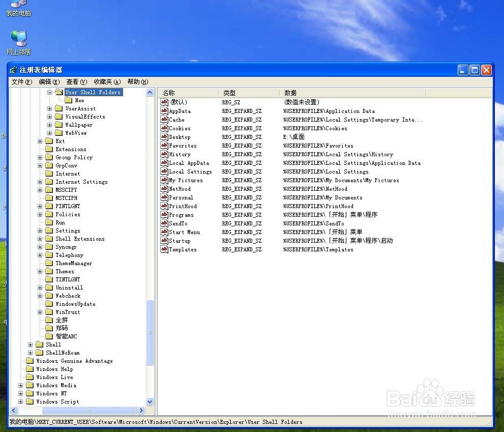Click the vertical scrollbar thumb in tree
504x432 pixels.
[150, 332]
